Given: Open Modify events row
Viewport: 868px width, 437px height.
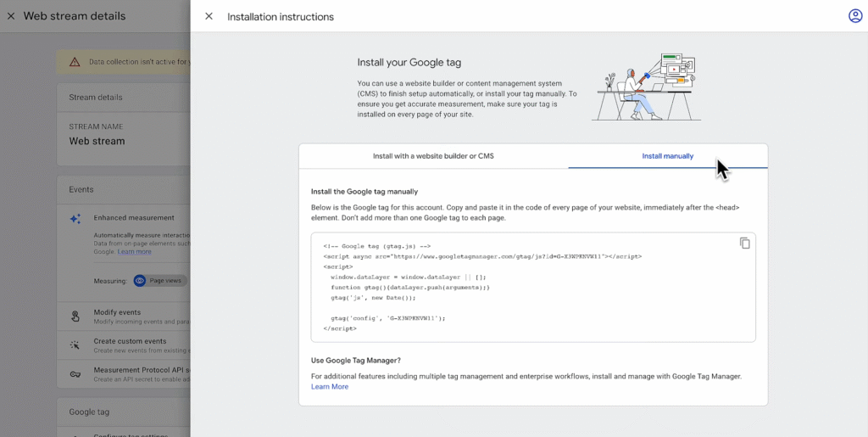Looking at the screenshot, I should pos(124,317).
